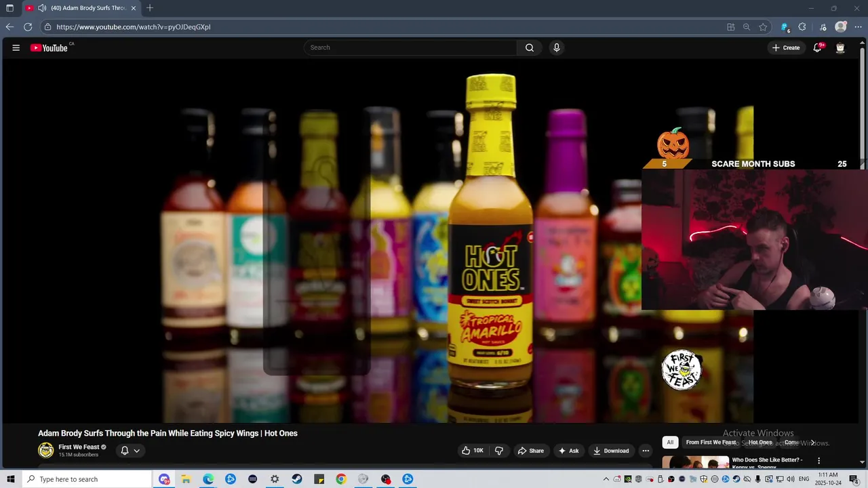This screenshot has height=488, width=868.
Task: Download the video with Download button
Action: 611,451
